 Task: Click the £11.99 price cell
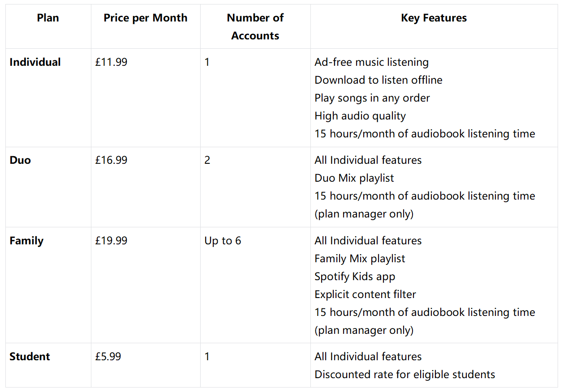[111, 62]
